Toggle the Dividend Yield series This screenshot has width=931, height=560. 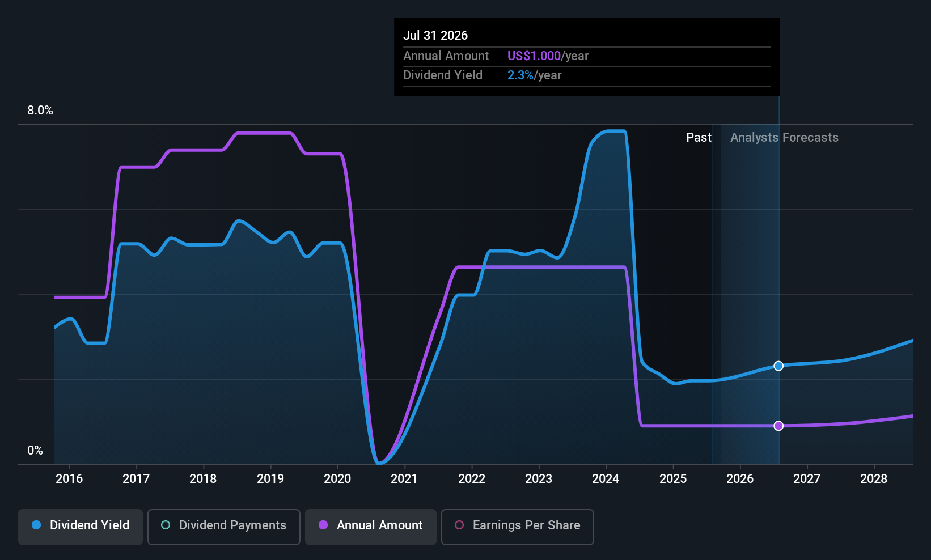[x=81, y=527]
